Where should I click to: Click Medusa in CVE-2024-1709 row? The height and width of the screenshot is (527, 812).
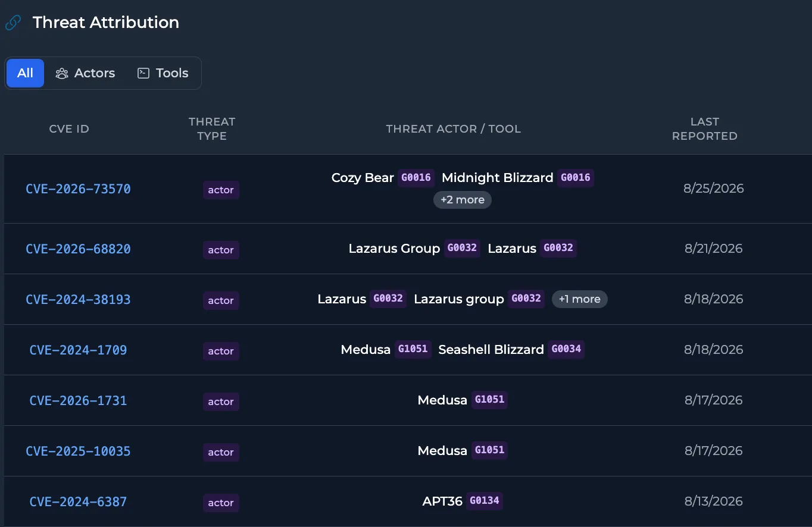[366, 350]
